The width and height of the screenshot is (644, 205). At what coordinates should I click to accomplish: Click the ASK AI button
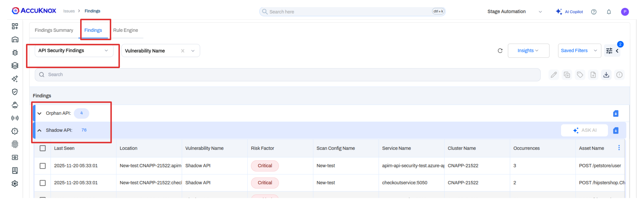point(584,130)
